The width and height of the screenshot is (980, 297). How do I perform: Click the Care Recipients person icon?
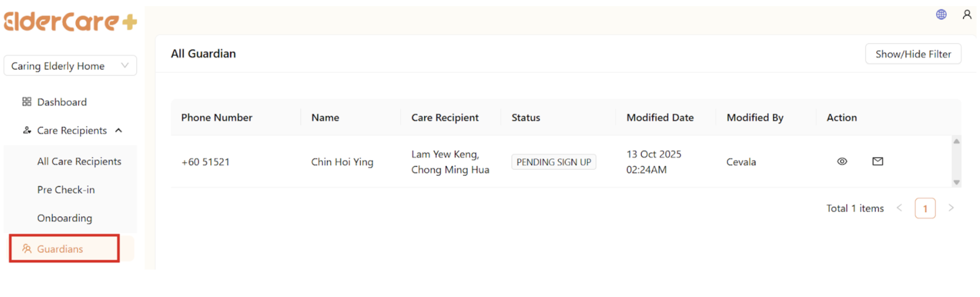pos(27,130)
